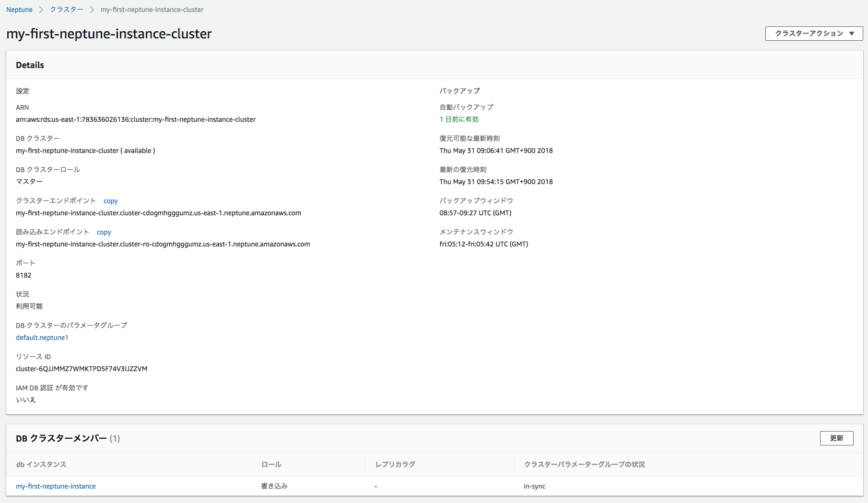868x503 pixels.
Task: Select the 利用可能 status value
Action: (29, 306)
